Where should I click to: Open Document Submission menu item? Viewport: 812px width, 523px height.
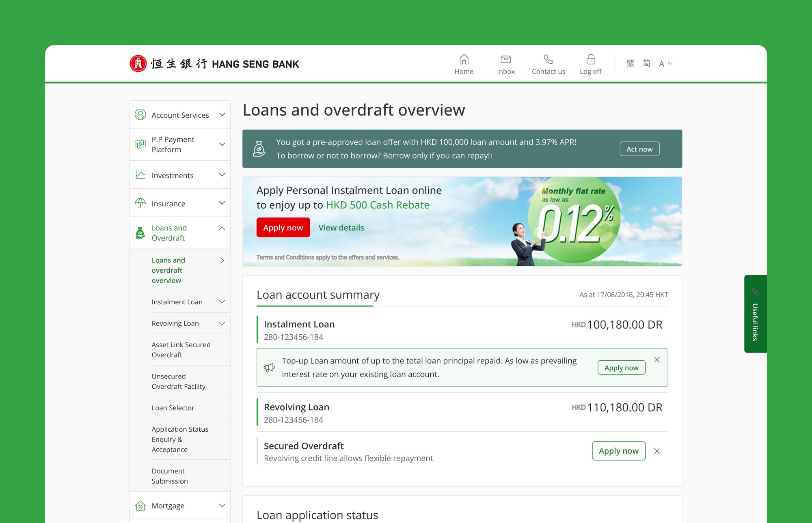click(170, 476)
